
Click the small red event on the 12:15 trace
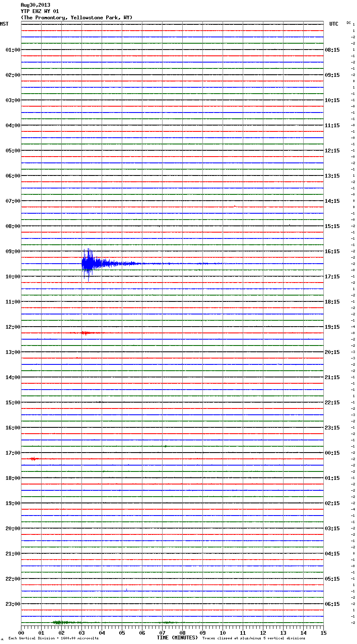pyautogui.click(x=86, y=333)
